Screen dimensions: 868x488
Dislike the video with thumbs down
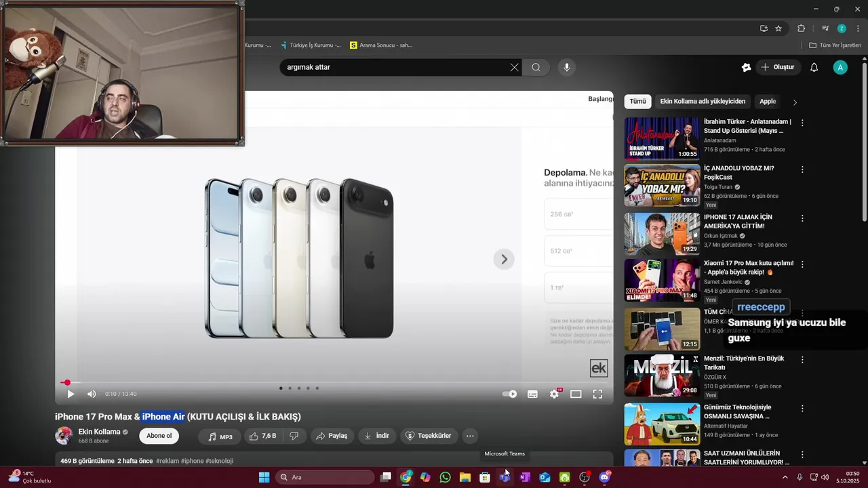(x=294, y=436)
